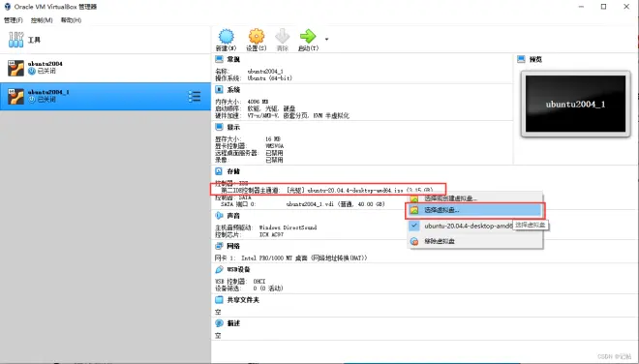This screenshot has height=364, width=639.
Task: Open the 管理(F) menu
Action: click(14, 20)
